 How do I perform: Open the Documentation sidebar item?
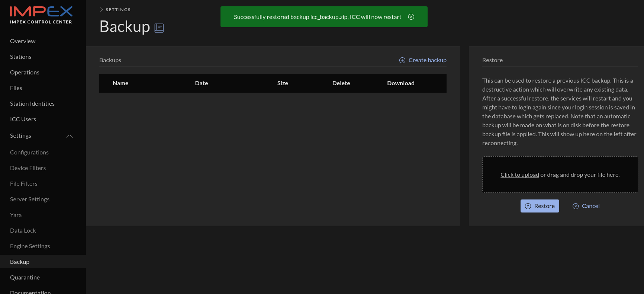(30, 291)
